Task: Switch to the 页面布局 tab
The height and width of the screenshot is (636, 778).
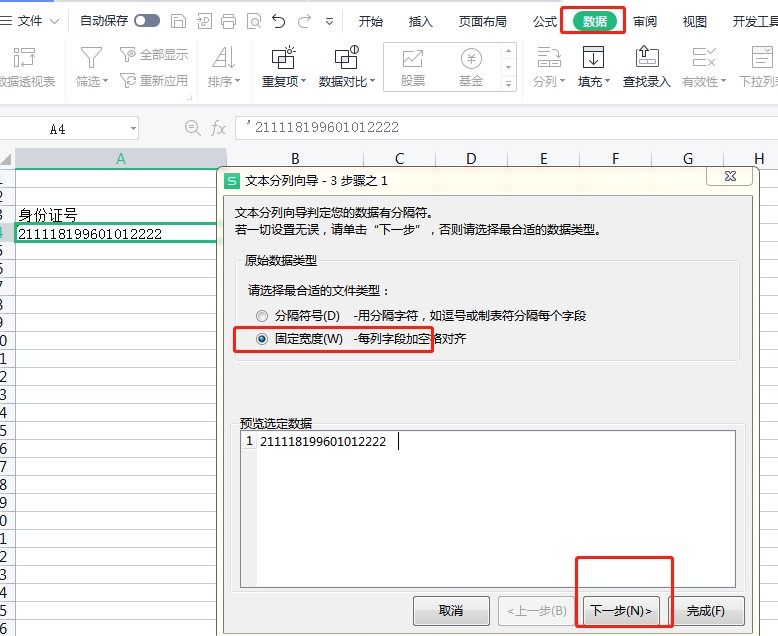Action: tap(482, 21)
